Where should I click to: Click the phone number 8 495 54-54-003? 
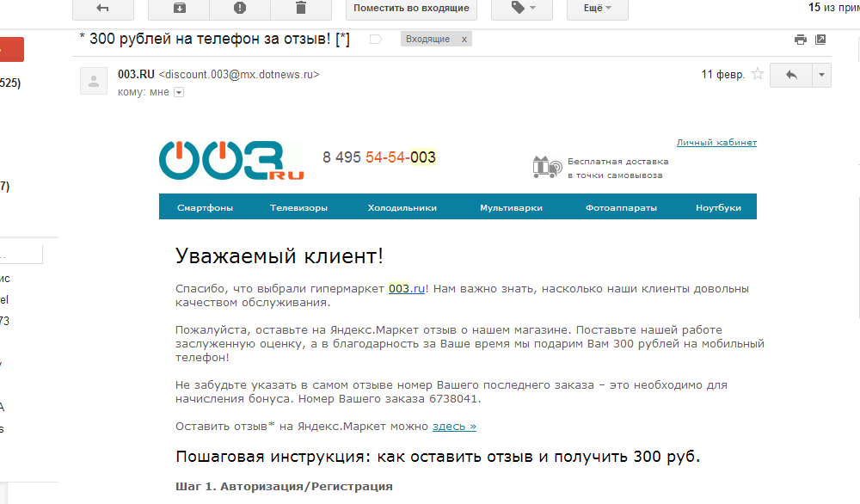pyautogui.click(x=379, y=157)
